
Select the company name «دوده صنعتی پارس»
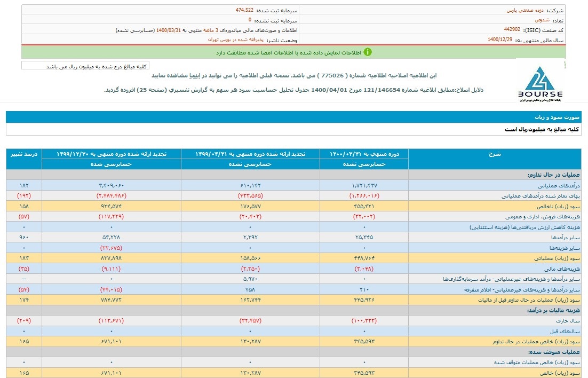point(525,11)
